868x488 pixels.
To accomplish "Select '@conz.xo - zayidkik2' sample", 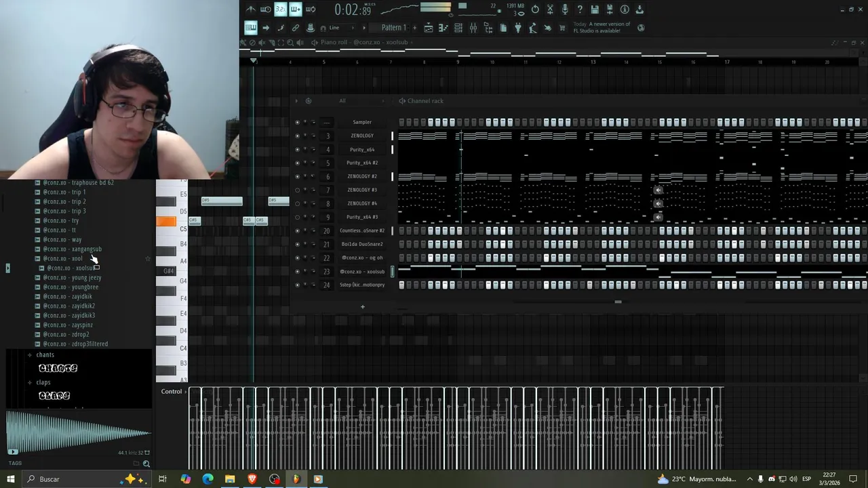I will 69,306.
